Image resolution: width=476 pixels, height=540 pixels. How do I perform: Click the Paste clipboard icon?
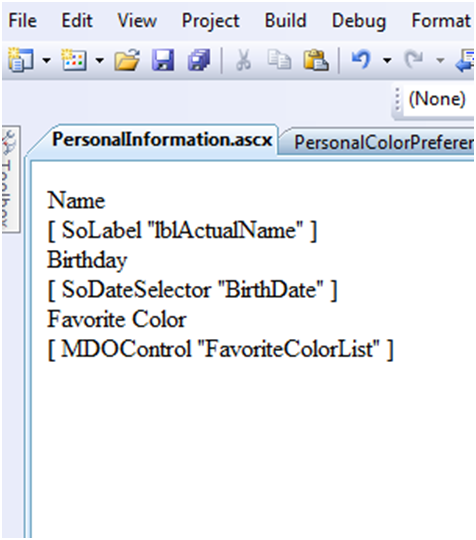coord(315,60)
